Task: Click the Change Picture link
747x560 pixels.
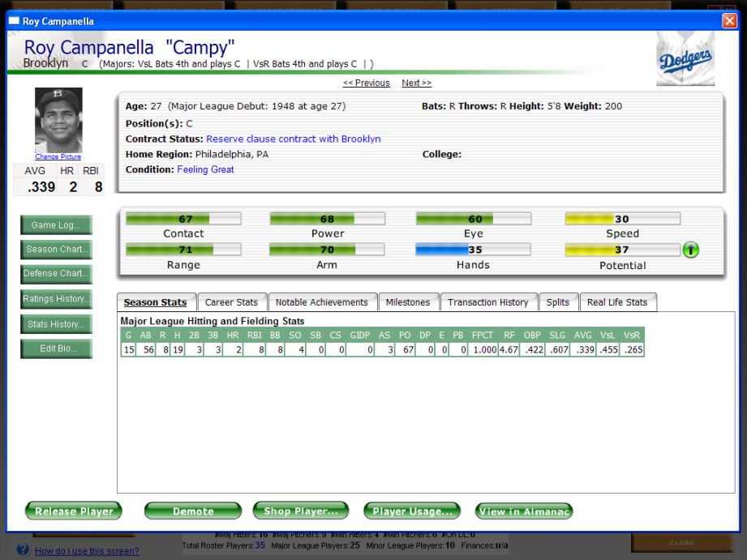Action: (x=58, y=156)
